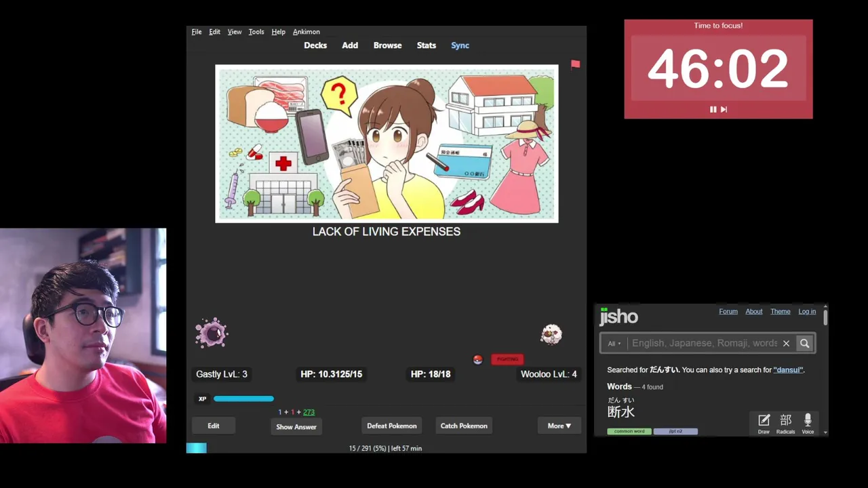Viewport: 868px width, 488px height.
Task: Open the Edit menu in Anki
Action: point(214,32)
